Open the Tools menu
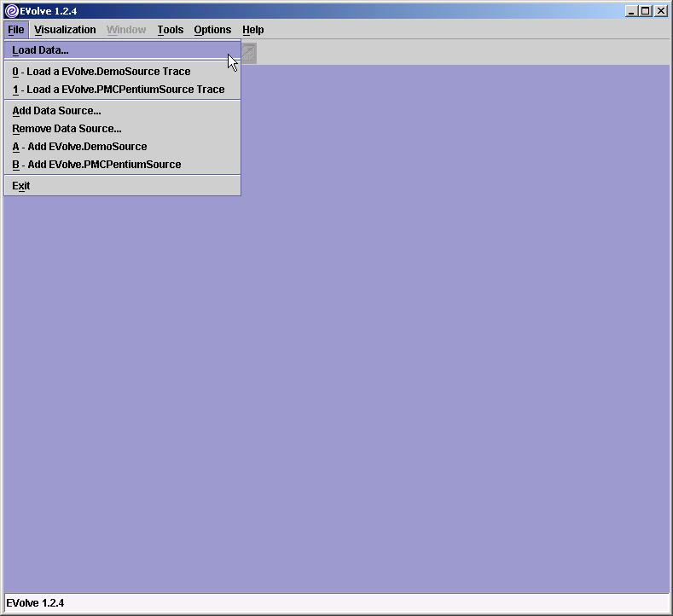The height and width of the screenshot is (616, 673). (x=170, y=30)
